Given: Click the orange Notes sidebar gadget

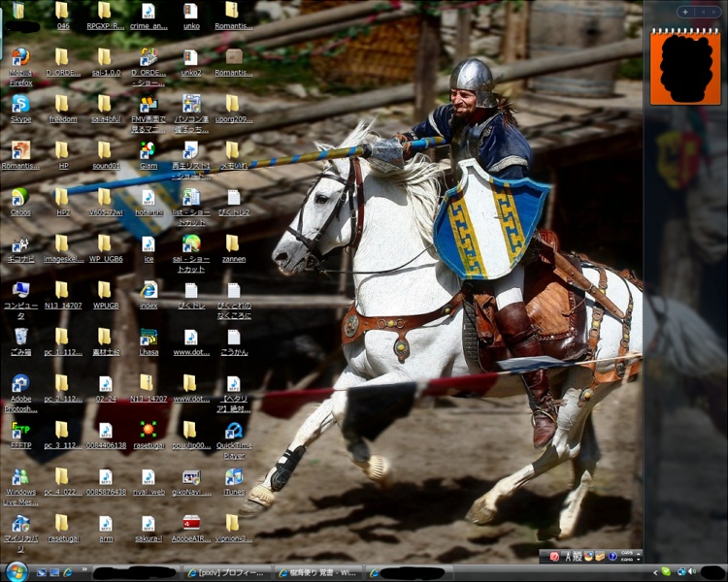Looking at the screenshot, I should click(685, 67).
